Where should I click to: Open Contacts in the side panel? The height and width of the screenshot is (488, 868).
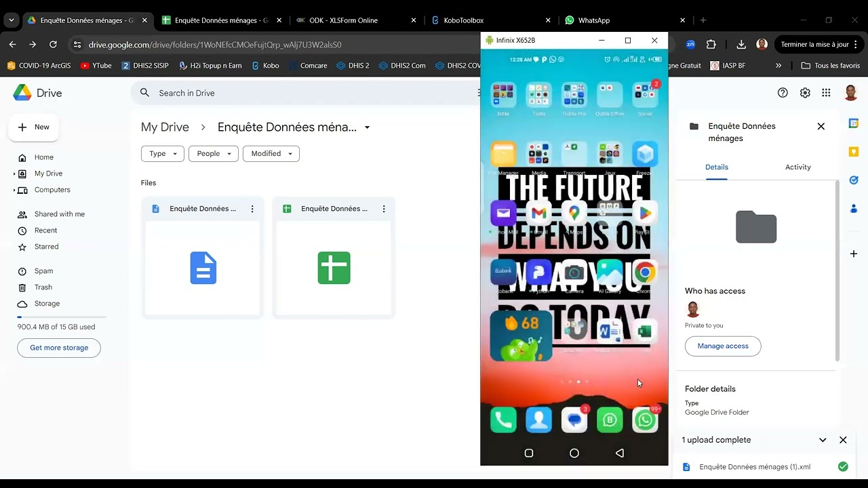854,209
